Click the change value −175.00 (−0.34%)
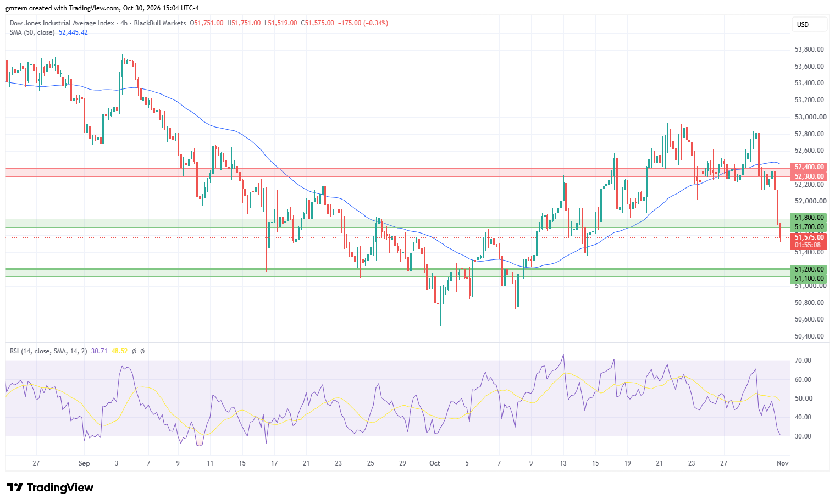This screenshot has width=835, height=504. click(x=363, y=23)
